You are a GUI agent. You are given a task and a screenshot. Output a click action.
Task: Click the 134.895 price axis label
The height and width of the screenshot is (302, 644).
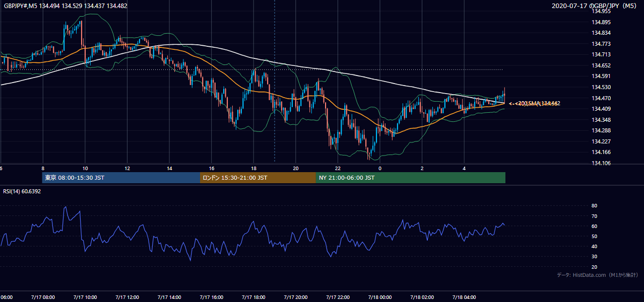(x=601, y=22)
